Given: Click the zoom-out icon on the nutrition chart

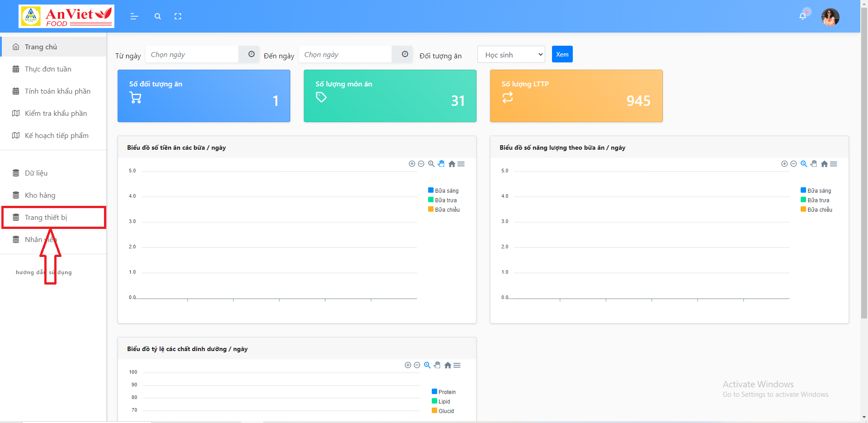Looking at the screenshot, I should click(x=417, y=365).
